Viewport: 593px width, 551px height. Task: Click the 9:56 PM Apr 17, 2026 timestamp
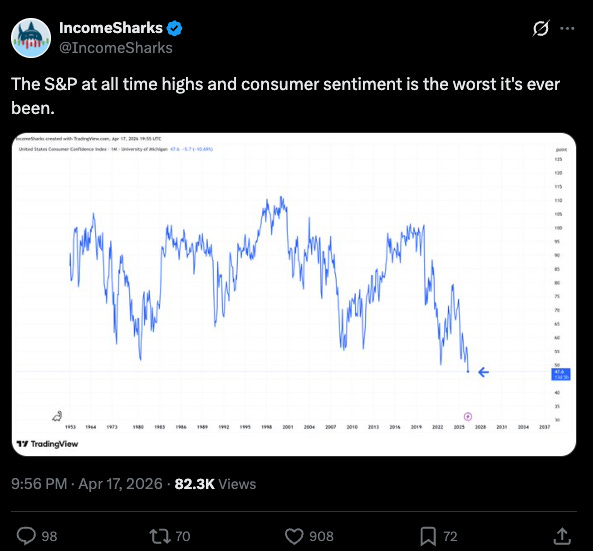click(x=87, y=484)
